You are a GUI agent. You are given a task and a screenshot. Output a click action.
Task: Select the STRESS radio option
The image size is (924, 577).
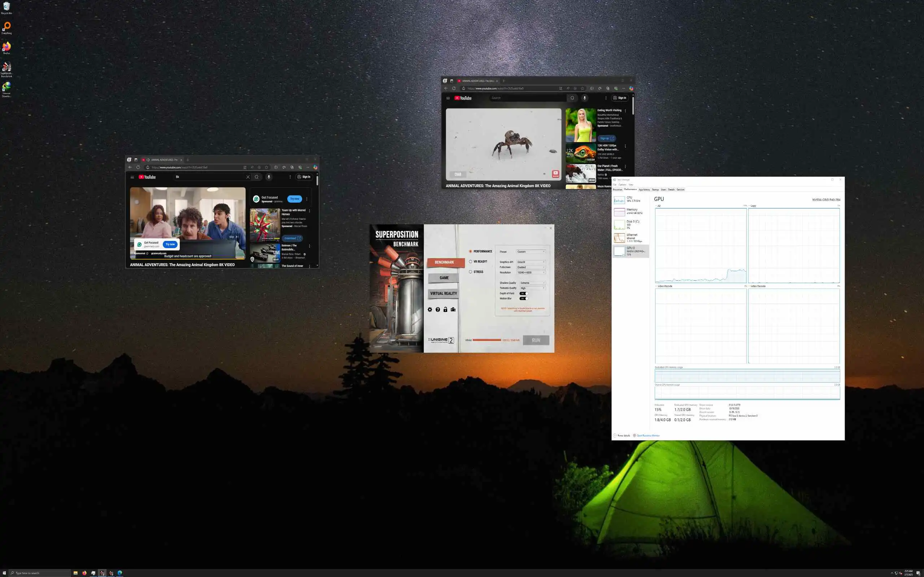(470, 272)
